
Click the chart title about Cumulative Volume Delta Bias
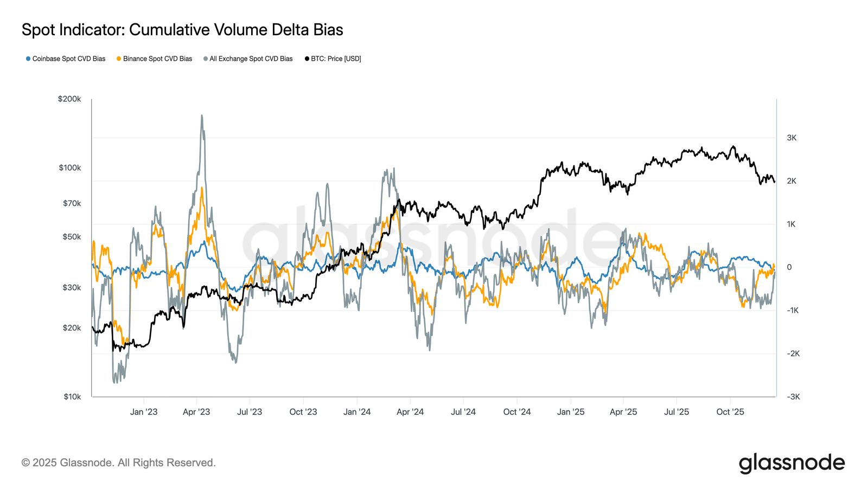tap(182, 30)
